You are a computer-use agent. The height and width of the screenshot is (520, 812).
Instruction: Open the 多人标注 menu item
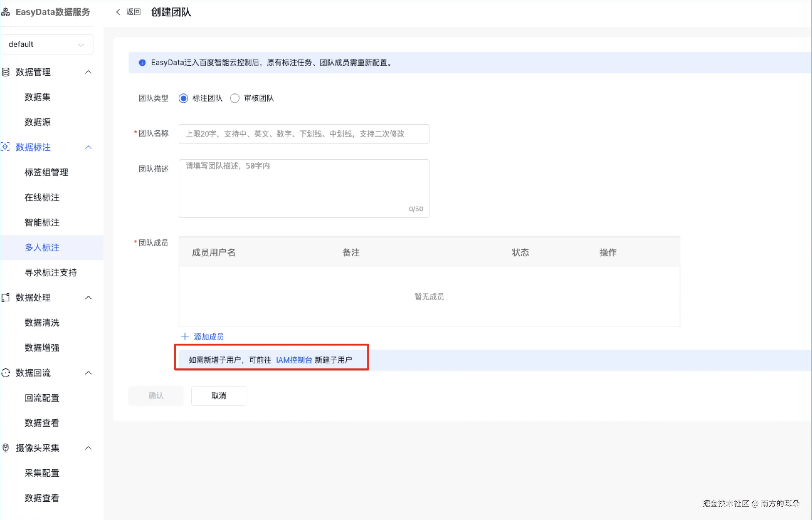click(42, 247)
